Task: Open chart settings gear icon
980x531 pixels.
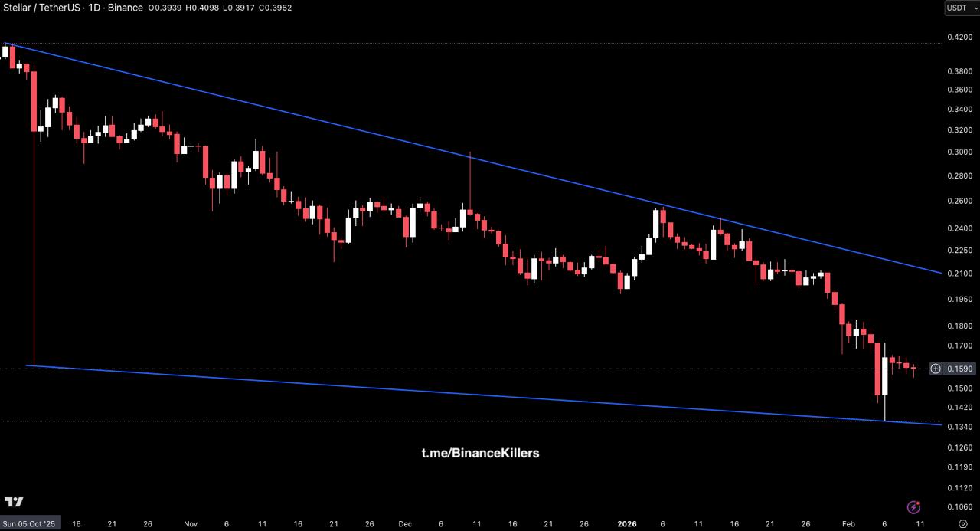Action: (x=962, y=524)
